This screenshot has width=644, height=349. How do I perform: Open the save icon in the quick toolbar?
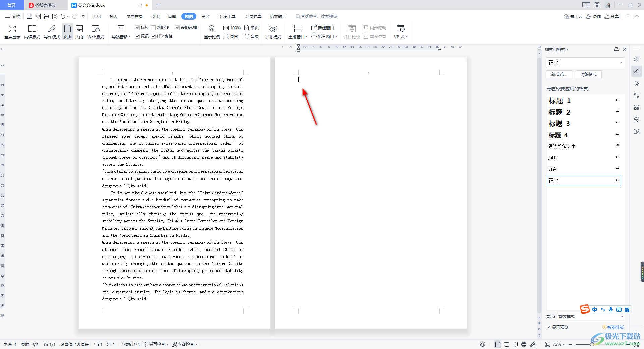click(30, 16)
